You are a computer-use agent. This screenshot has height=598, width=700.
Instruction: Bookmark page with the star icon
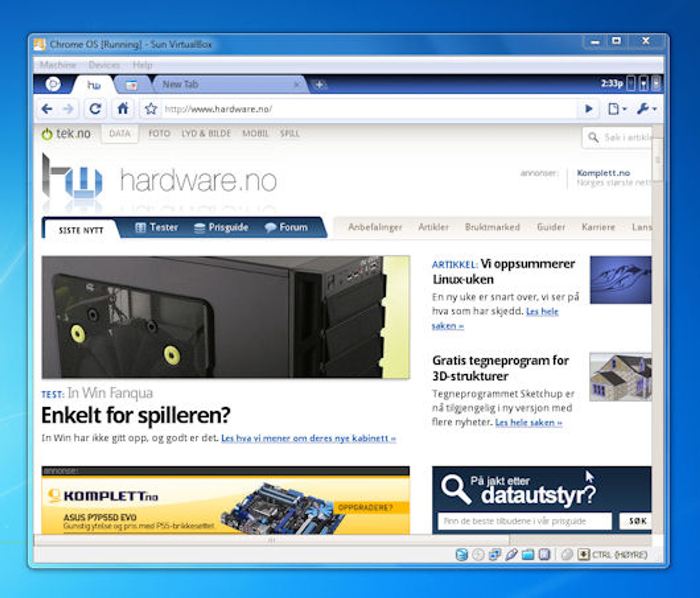151,109
